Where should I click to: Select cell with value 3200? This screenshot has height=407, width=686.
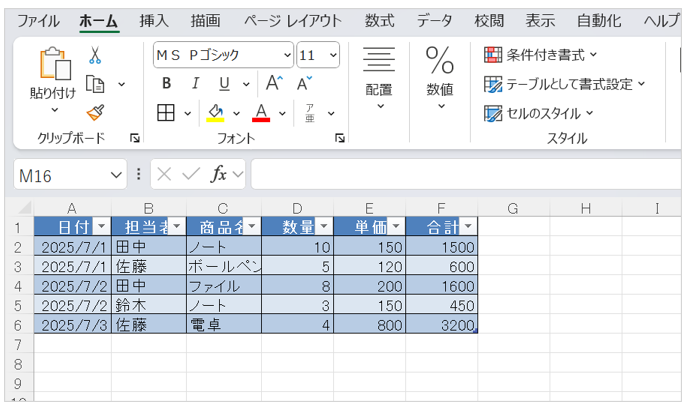point(441,325)
